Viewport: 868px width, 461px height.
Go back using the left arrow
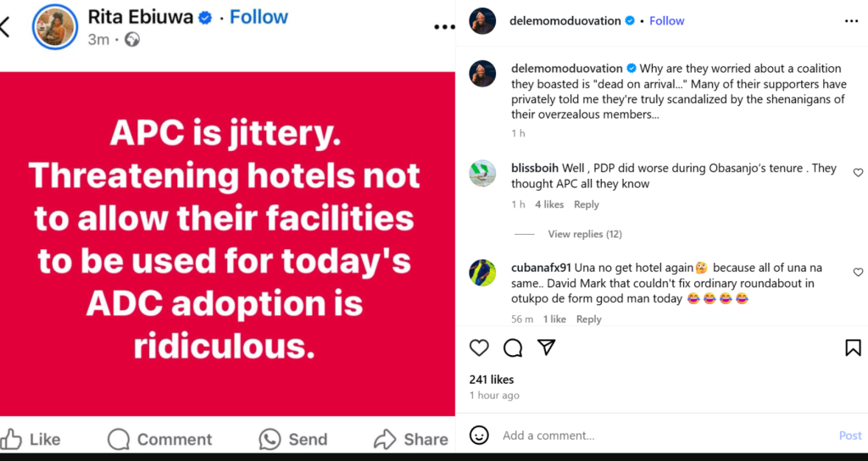5,27
